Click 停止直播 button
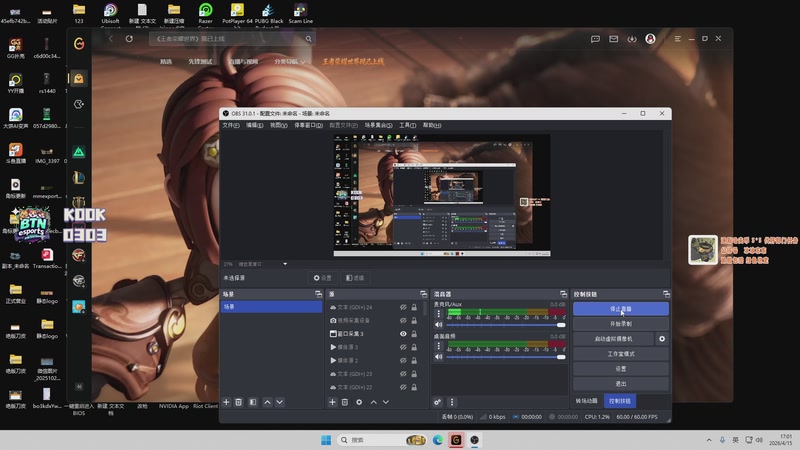The height and width of the screenshot is (450, 800). coord(620,309)
